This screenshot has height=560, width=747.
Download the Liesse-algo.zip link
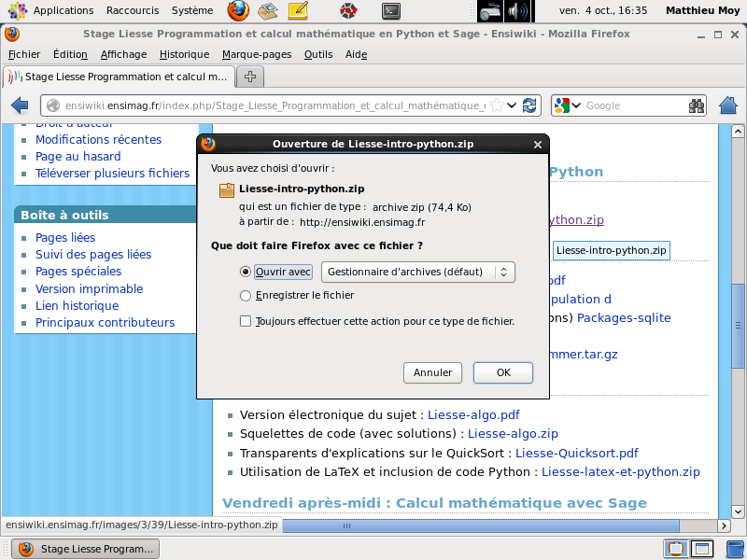pos(513,434)
